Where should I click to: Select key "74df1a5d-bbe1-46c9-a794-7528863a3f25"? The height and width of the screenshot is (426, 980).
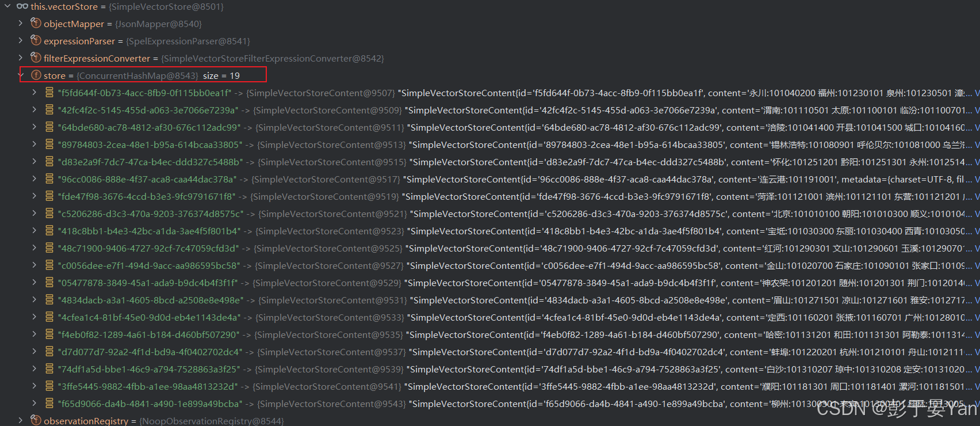click(x=149, y=369)
